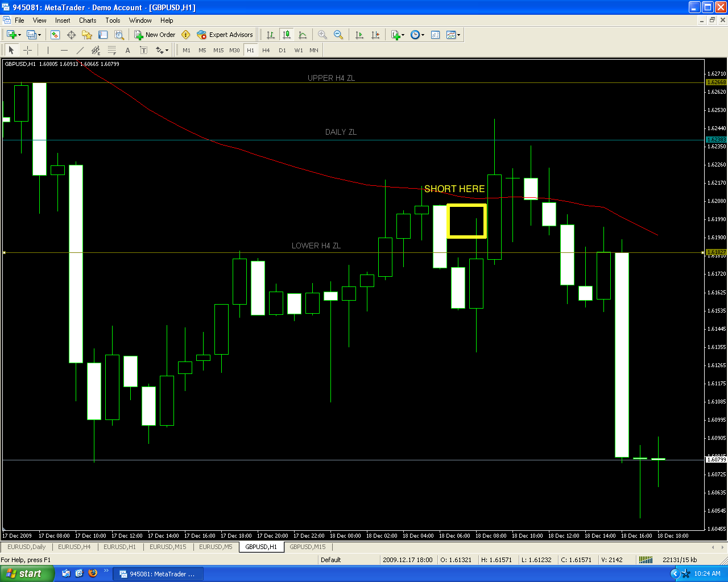Zoom in on the chart

coord(322,35)
